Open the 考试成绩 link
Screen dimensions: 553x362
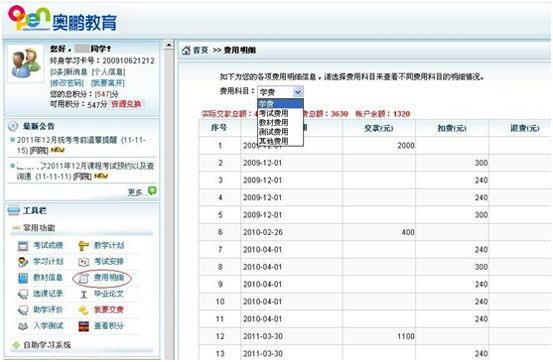pos(48,245)
